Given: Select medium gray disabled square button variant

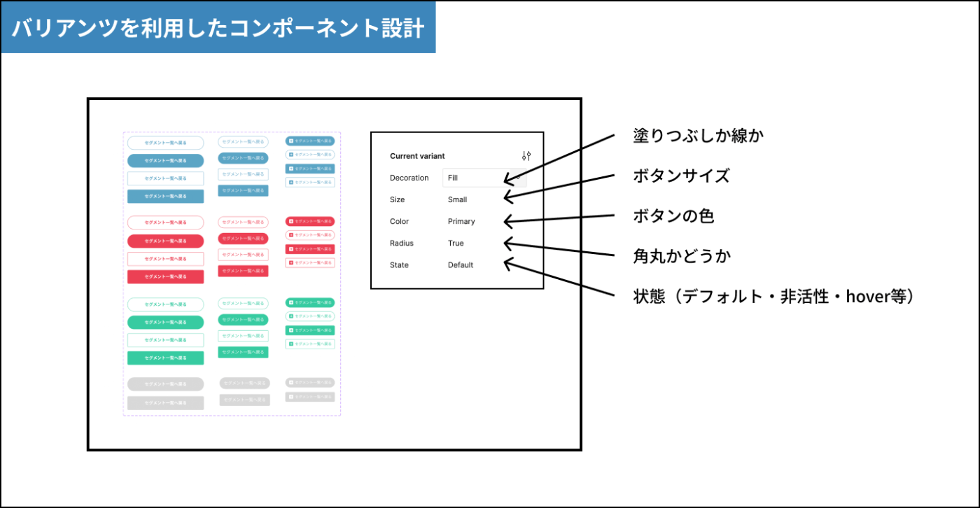Looking at the screenshot, I should pos(244,400).
